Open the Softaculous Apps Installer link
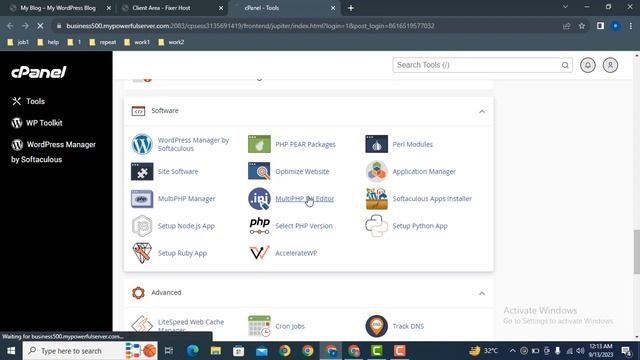This screenshot has width=640, height=360. coord(432,199)
